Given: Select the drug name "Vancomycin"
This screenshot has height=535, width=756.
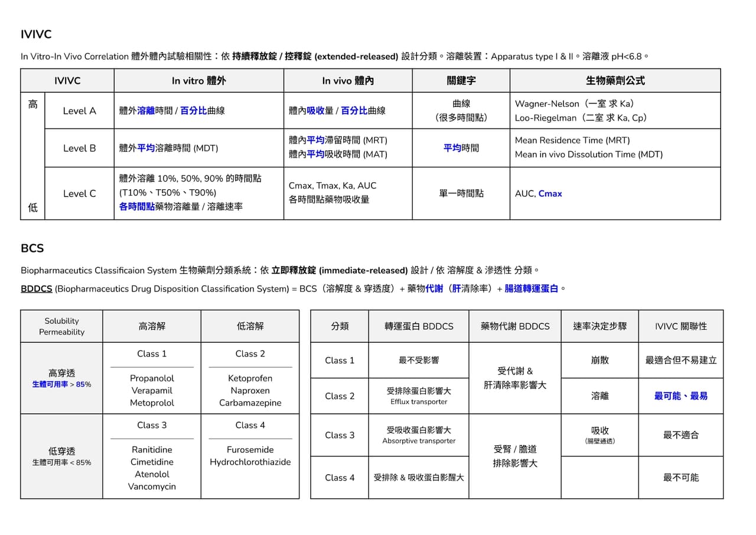Looking at the screenshot, I should click(x=152, y=487).
